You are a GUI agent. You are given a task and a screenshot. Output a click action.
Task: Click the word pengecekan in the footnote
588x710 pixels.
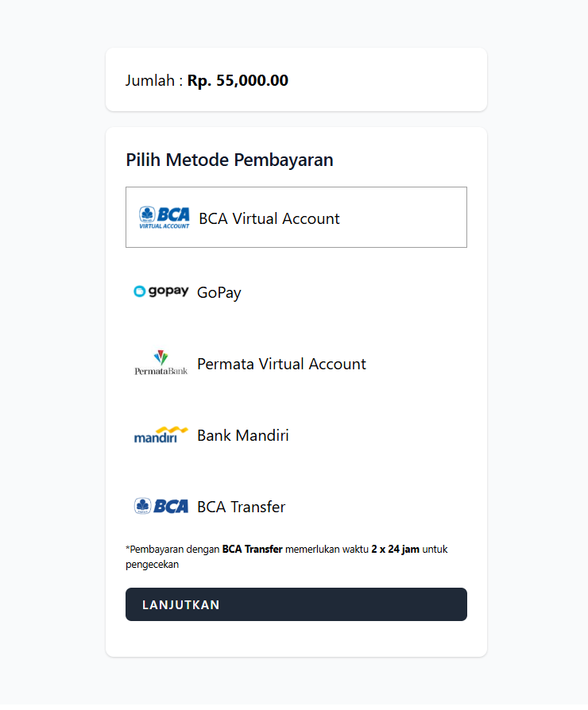(152, 565)
